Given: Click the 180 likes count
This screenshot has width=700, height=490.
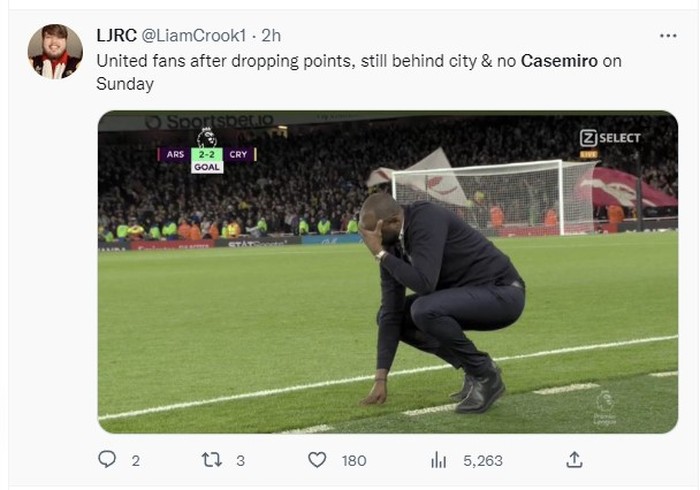Looking at the screenshot, I should [x=353, y=460].
